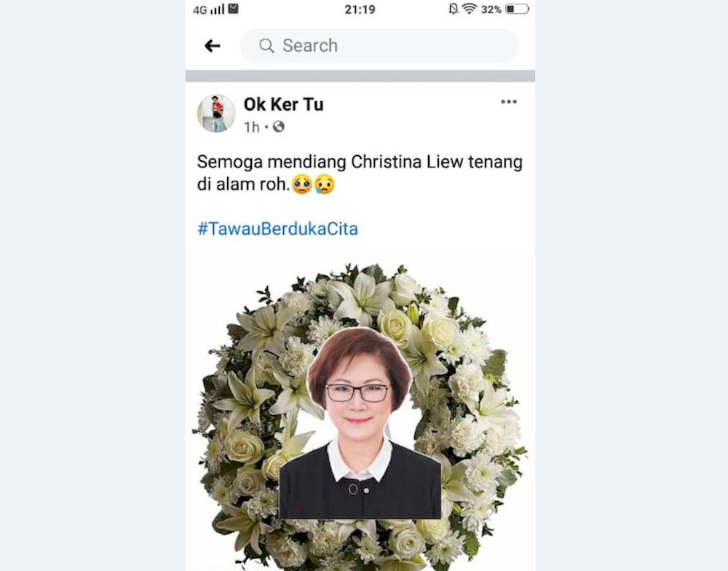Screen dimensions: 728x571
Task: Click the magnifying glass search icon
Action: [266, 46]
